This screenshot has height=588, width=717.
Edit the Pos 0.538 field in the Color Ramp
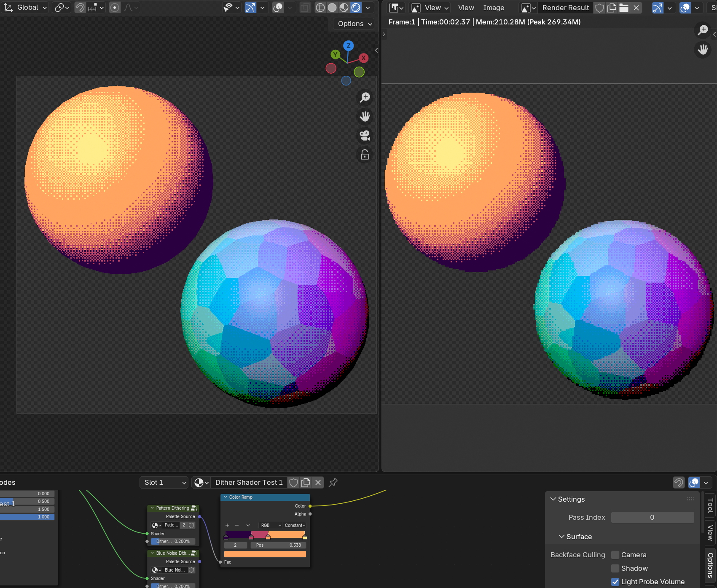(277, 545)
